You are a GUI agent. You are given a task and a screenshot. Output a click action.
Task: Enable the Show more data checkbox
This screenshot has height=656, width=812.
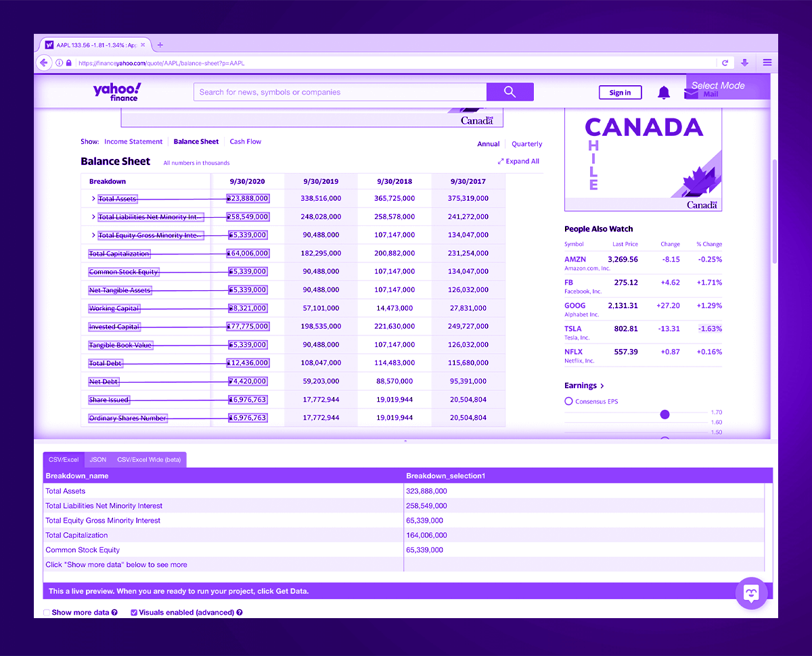[47, 613]
